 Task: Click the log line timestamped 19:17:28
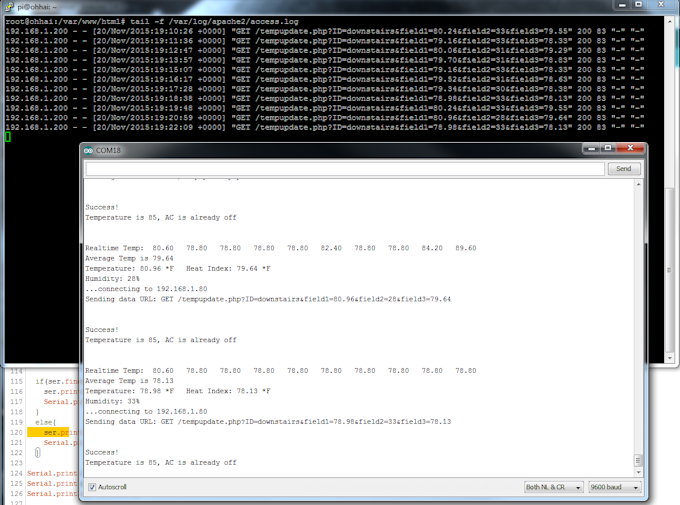click(x=325, y=89)
